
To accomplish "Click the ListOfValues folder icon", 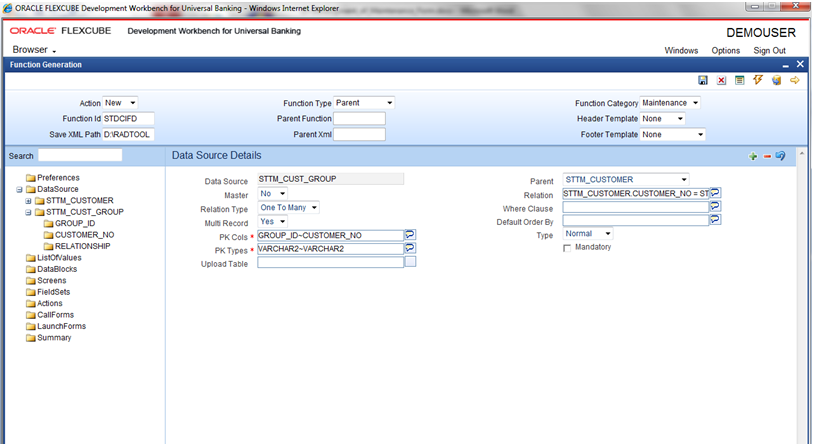I will coord(31,258).
